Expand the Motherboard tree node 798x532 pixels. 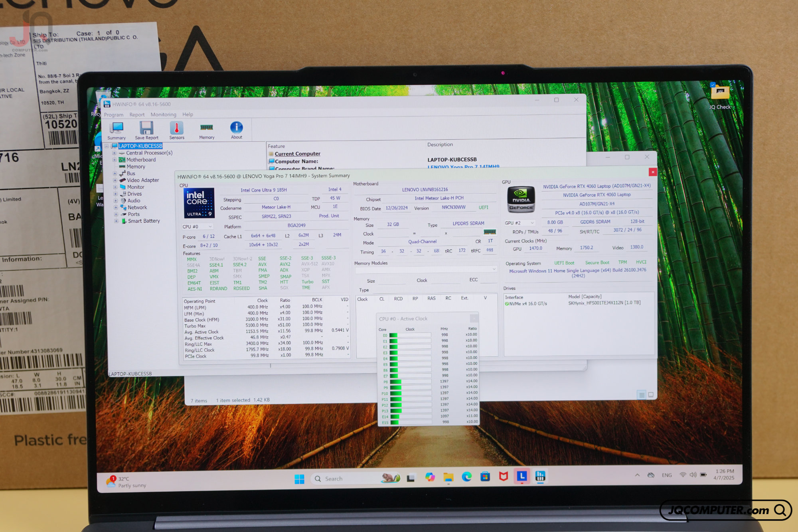click(114, 160)
